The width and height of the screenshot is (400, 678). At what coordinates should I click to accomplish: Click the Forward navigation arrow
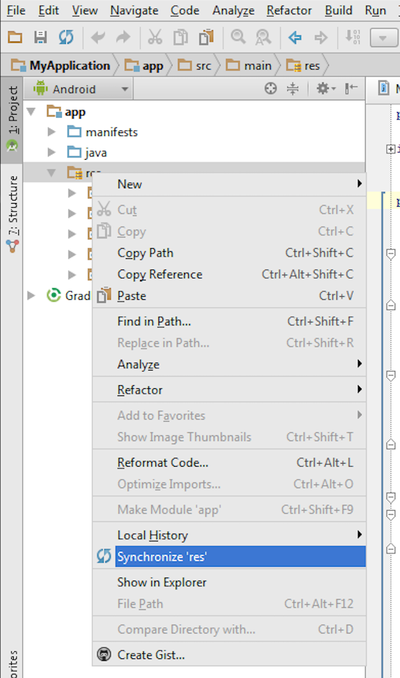pyautogui.click(x=321, y=38)
